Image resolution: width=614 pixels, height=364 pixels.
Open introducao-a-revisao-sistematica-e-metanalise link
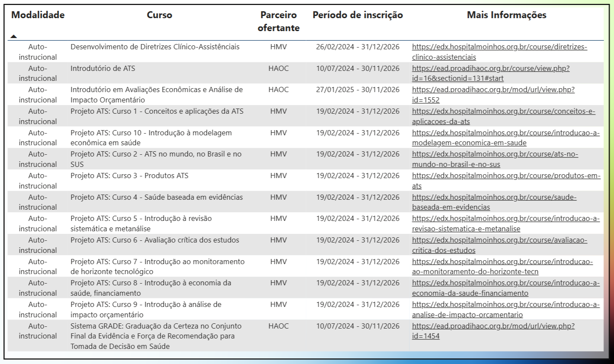506,224
